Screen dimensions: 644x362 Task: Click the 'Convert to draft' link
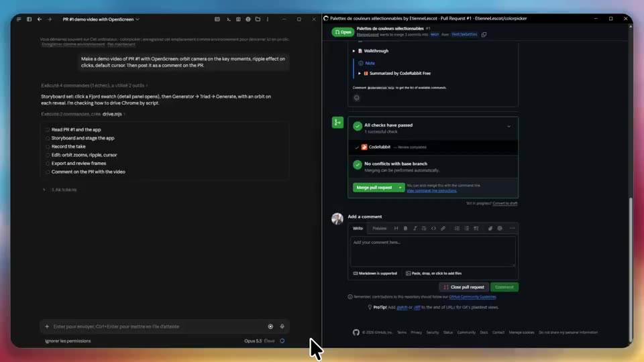[x=504, y=204]
